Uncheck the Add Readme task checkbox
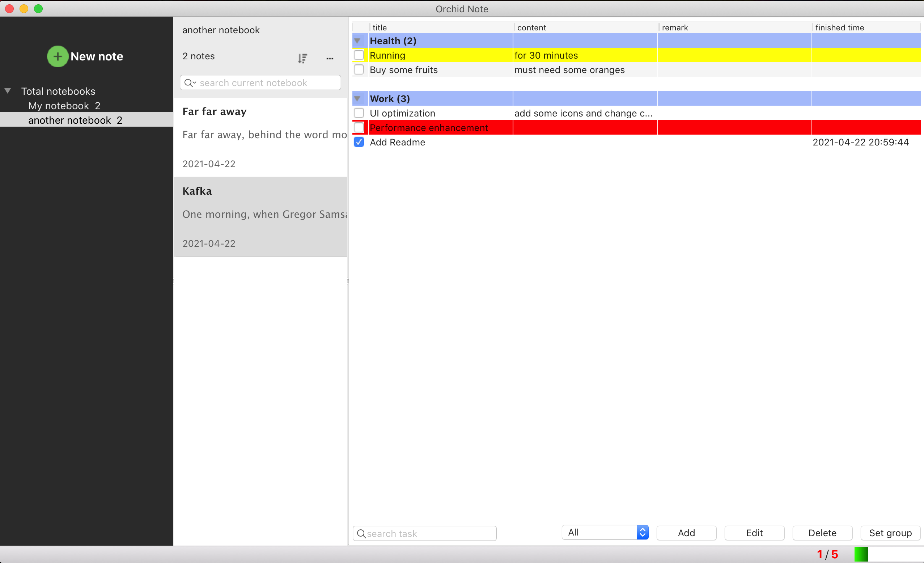This screenshot has height=563, width=924. click(359, 142)
